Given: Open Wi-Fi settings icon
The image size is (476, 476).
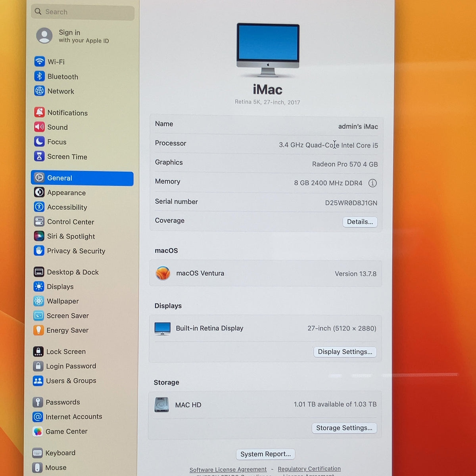Looking at the screenshot, I should pyautogui.click(x=39, y=61).
